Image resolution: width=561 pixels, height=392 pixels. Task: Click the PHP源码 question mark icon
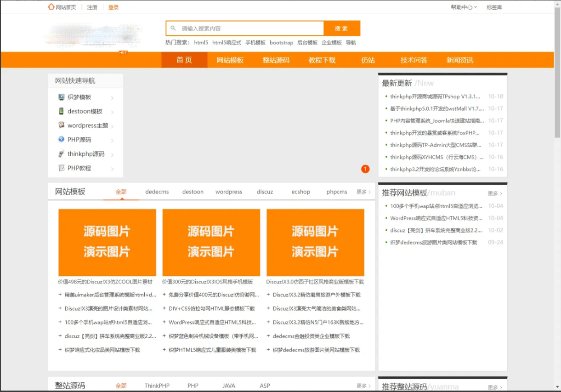pyautogui.click(x=62, y=139)
